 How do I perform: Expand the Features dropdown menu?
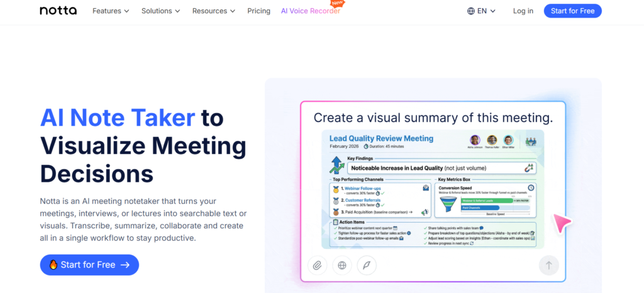click(x=111, y=11)
